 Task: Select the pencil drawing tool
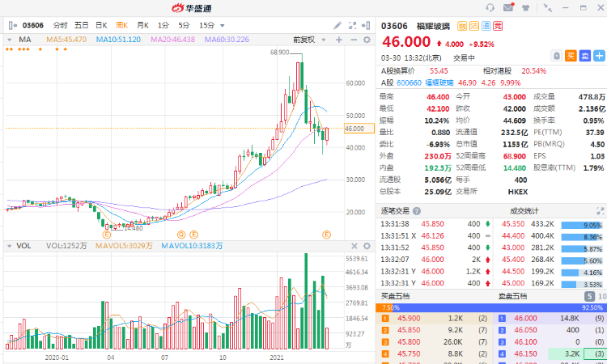[x=337, y=26]
